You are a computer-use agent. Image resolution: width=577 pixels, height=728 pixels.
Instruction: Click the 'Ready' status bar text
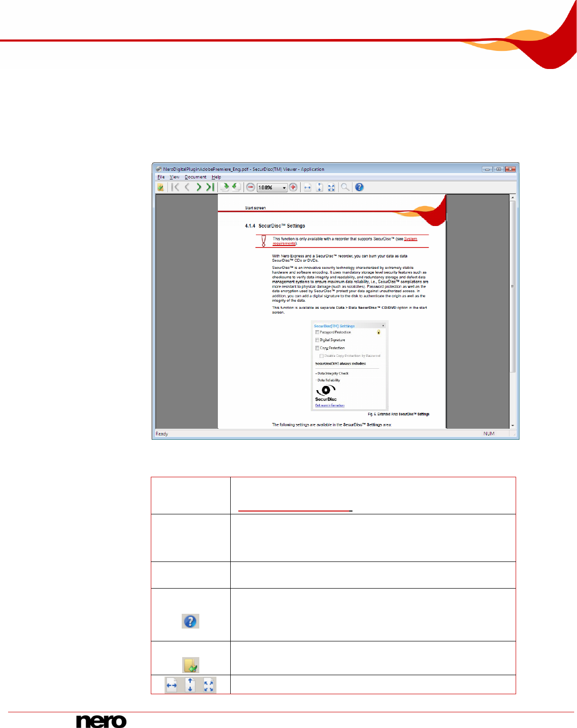pyautogui.click(x=162, y=434)
